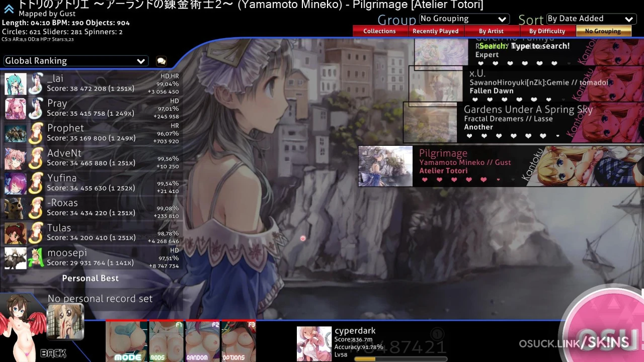
Task: Focus the Search type to search field
Action: (524, 46)
